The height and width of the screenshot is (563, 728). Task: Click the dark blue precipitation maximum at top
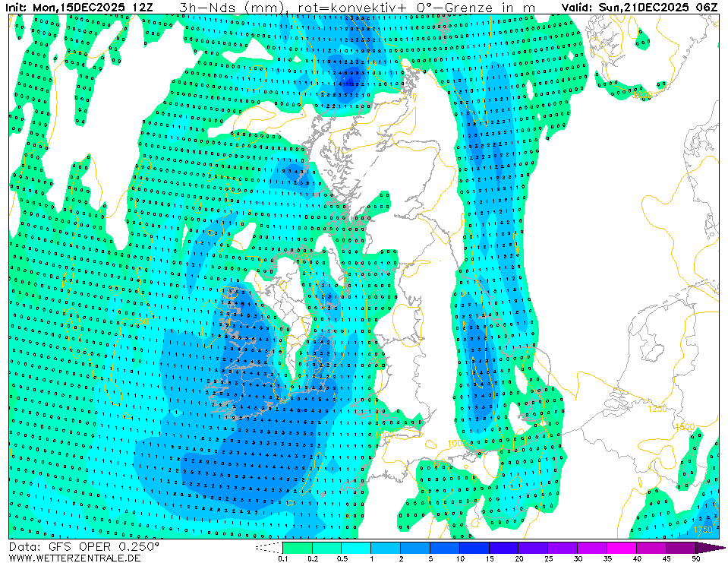pos(351,78)
